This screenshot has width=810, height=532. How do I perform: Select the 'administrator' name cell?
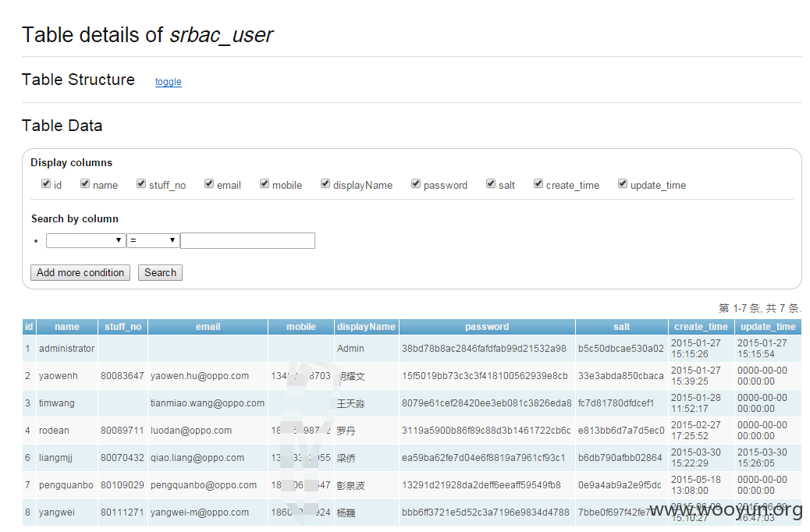(x=66, y=349)
